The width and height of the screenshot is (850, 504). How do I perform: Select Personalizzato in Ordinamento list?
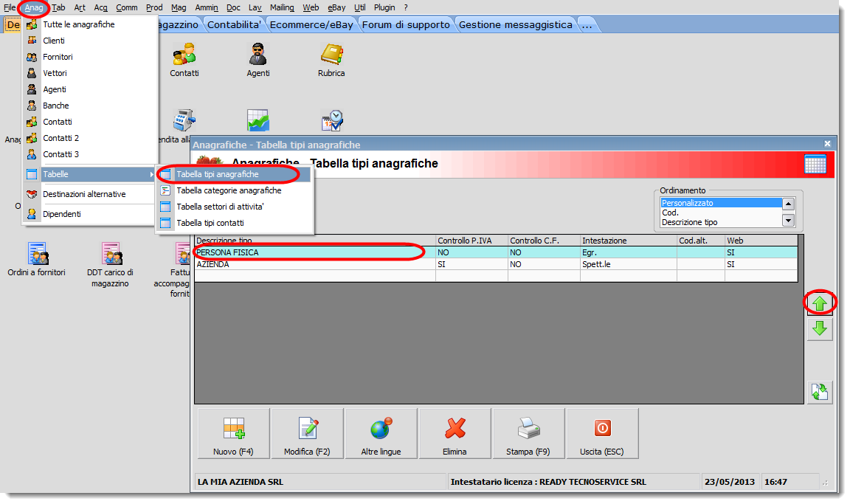tap(720, 203)
